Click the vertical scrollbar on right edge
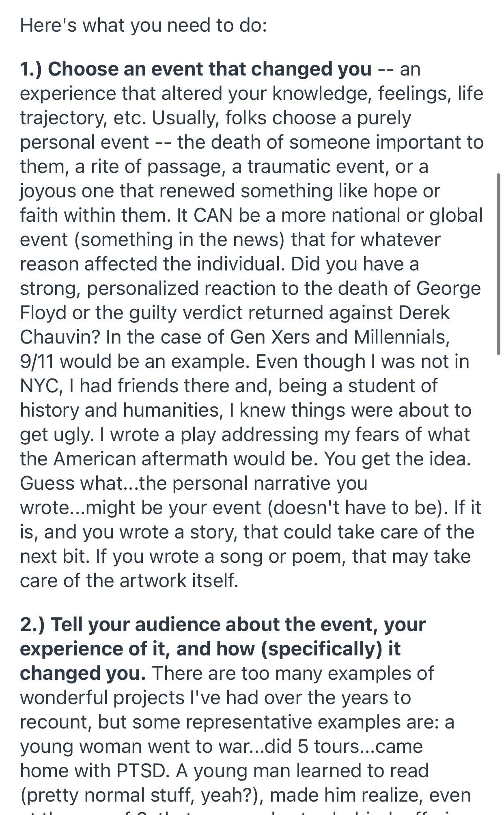Image resolution: width=504 pixels, height=815 pixels. click(498, 264)
